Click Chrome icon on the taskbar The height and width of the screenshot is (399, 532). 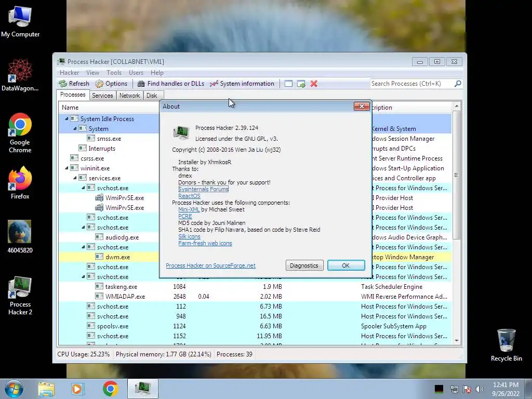click(110, 389)
